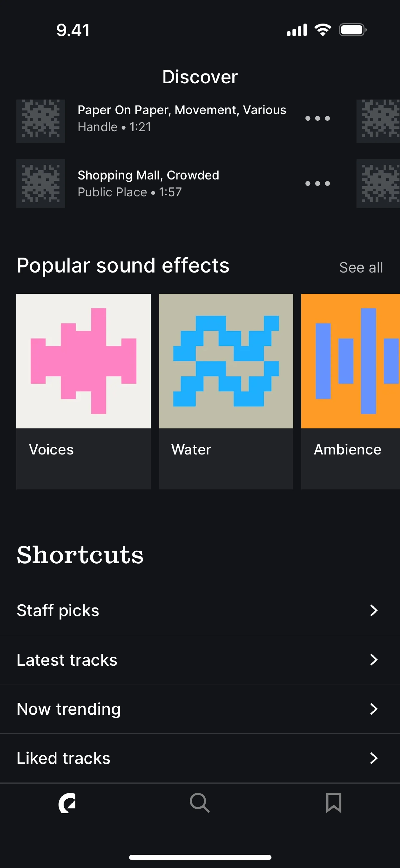Open options for Shopping Mall, Crowded track
Screen dimensions: 400x868
[x=317, y=184]
